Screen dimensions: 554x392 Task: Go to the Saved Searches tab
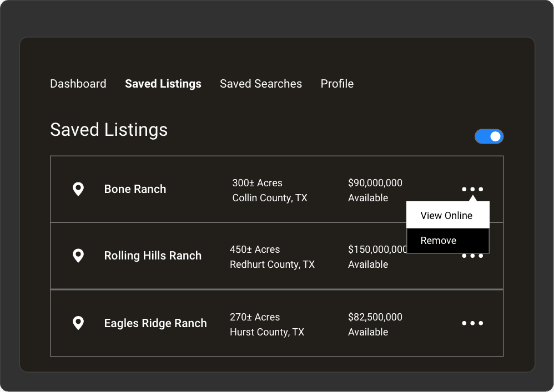(261, 84)
